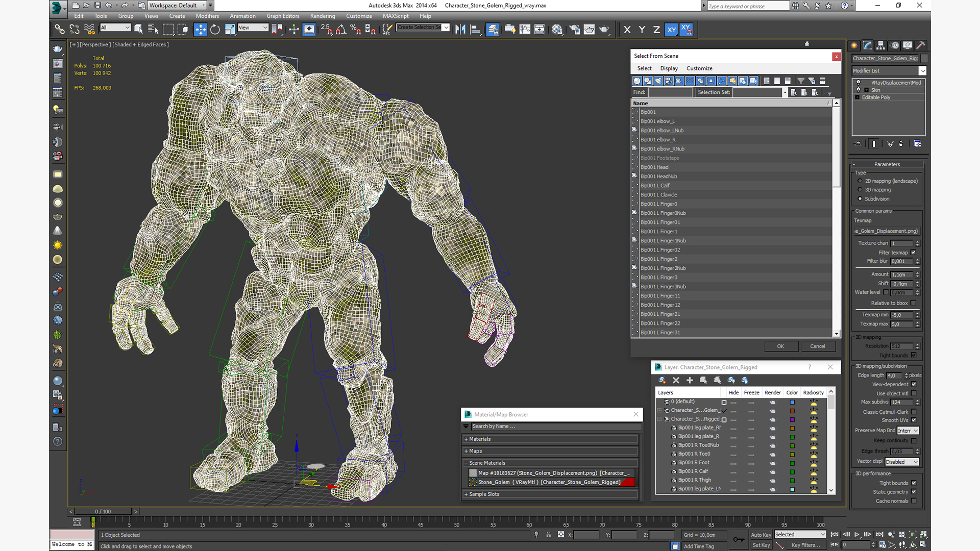Select the Select and Link tool
Screen dimensions: 980x551
(60, 30)
